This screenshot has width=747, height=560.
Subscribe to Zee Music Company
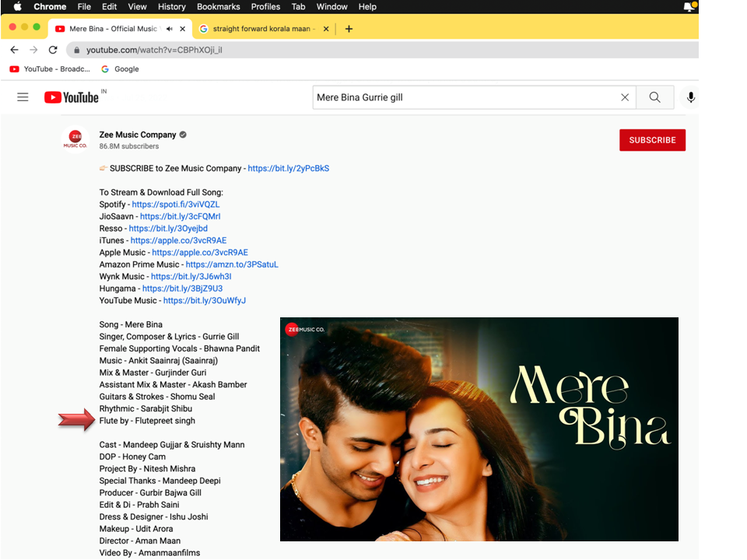(652, 140)
